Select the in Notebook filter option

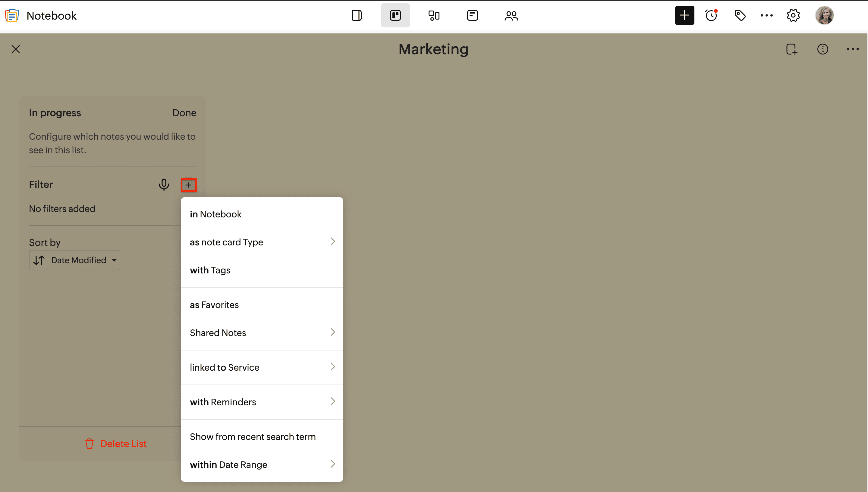click(216, 214)
